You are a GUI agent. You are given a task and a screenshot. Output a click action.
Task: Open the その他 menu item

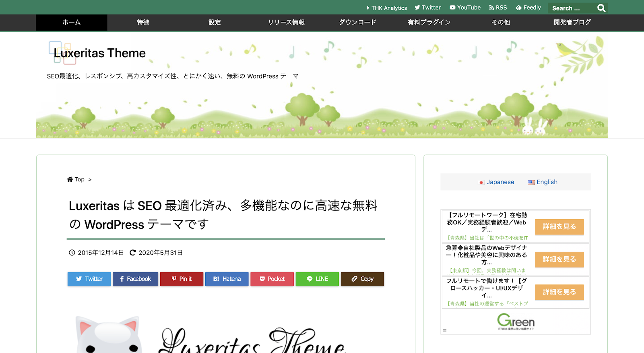pyautogui.click(x=501, y=23)
